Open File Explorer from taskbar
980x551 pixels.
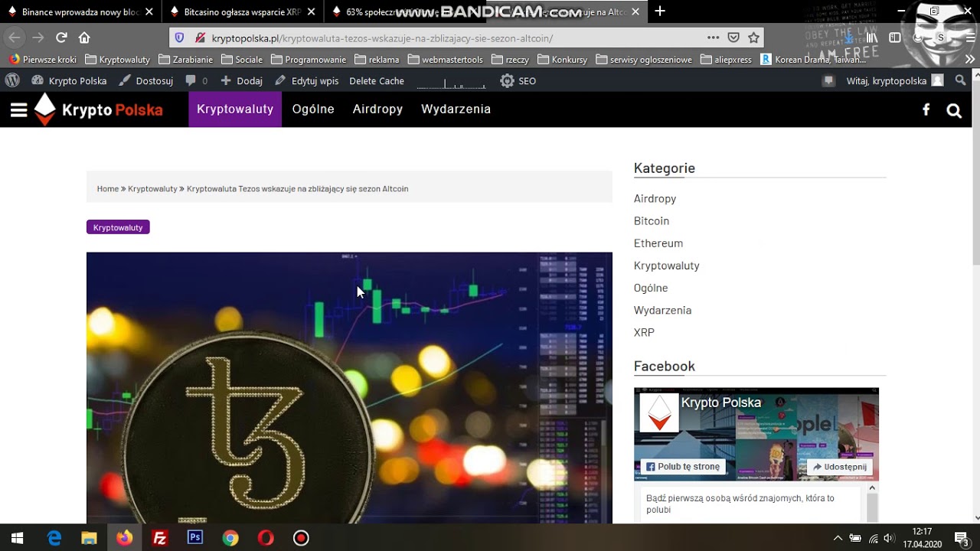point(89,538)
